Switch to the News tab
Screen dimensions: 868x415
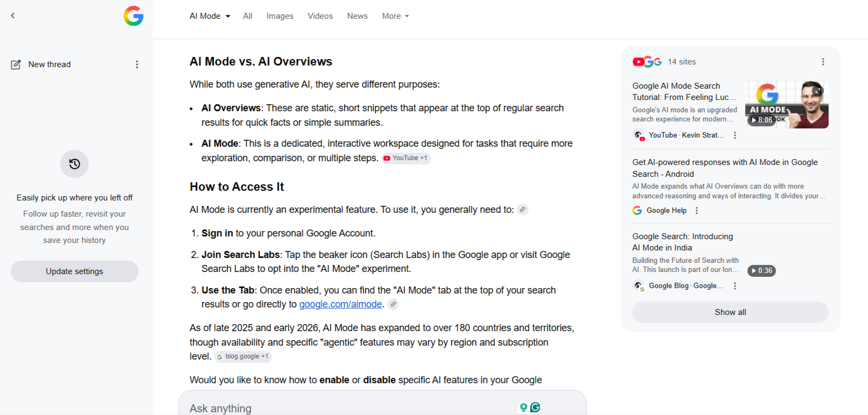[x=358, y=16]
